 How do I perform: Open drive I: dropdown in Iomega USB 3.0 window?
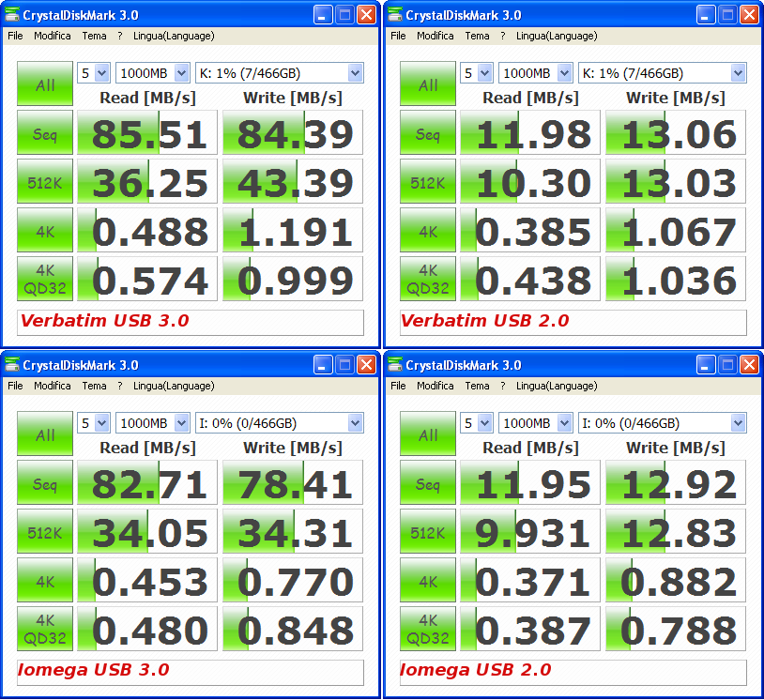(x=279, y=423)
